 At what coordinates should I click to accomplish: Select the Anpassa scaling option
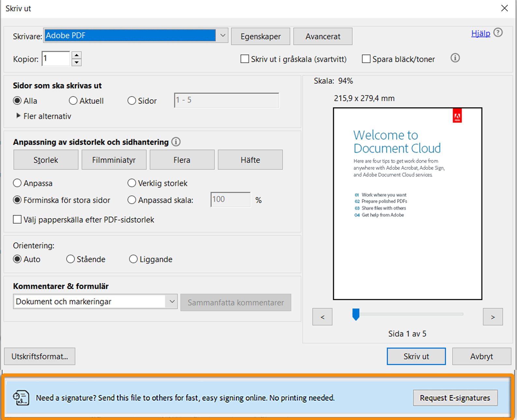pos(17,183)
